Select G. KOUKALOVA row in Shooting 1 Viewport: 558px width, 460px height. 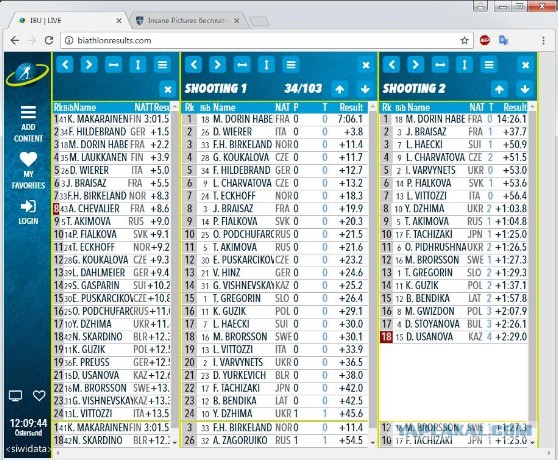tap(275, 157)
